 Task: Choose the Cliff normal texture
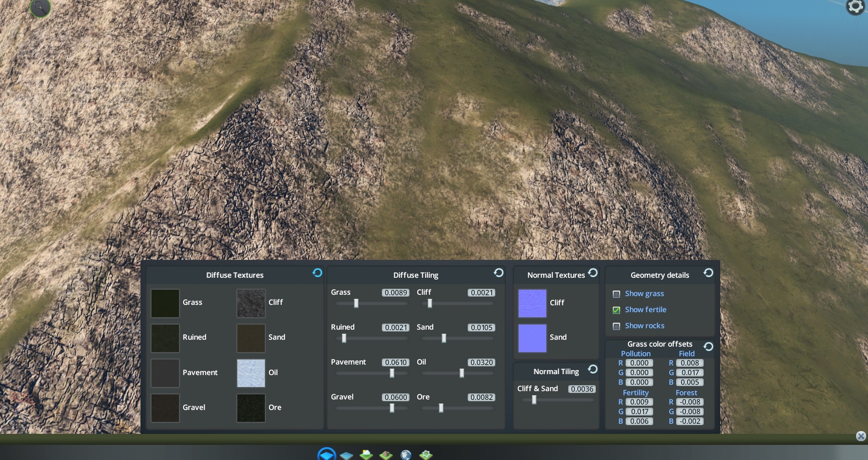[x=532, y=303]
